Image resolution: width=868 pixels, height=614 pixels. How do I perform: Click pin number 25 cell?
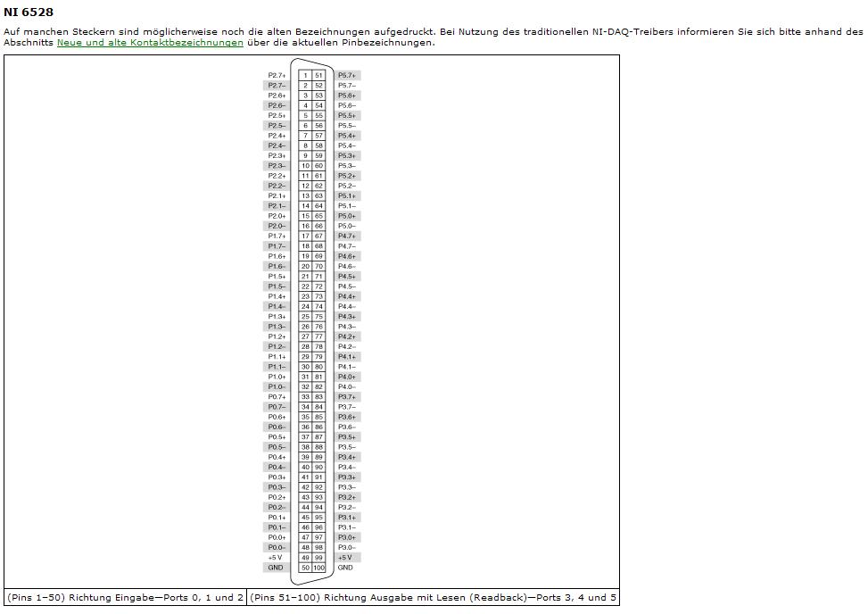pos(305,317)
